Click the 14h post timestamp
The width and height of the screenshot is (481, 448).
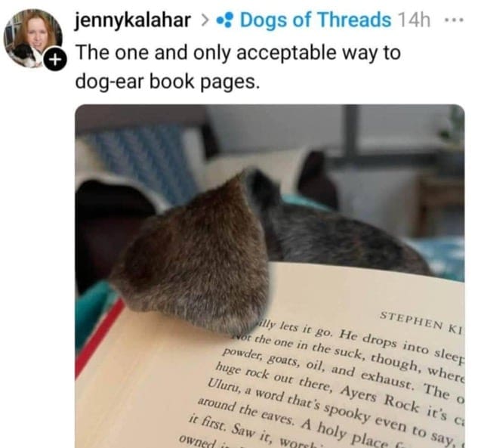[x=414, y=20]
